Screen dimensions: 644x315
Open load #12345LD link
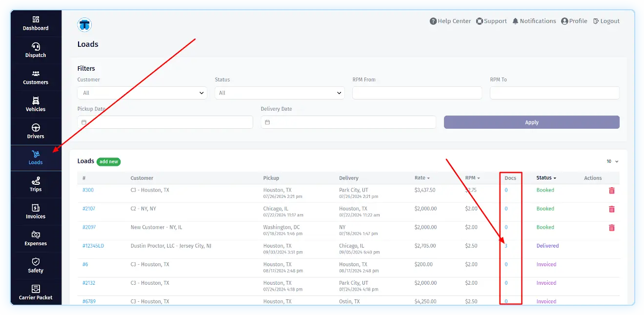pos(93,246)
